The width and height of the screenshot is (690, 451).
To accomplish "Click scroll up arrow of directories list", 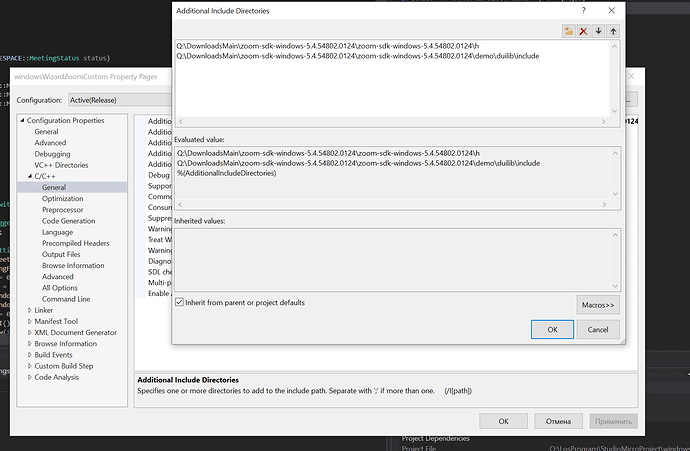I will tap(615, 46).
